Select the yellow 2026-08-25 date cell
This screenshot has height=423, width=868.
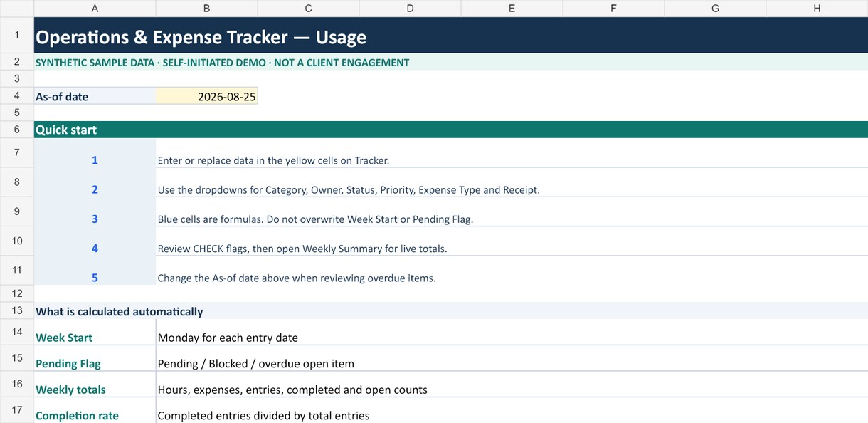[x=206, y=96]
